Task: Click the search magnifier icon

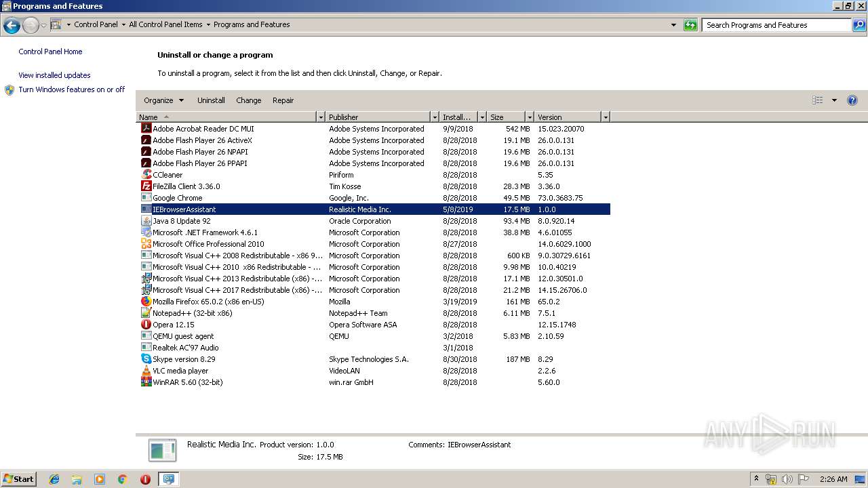Action: 859,25
